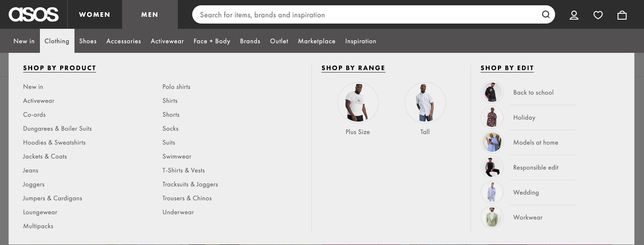
Task: Open the T-Shirts & Vests category
Action: pos(184,170)
